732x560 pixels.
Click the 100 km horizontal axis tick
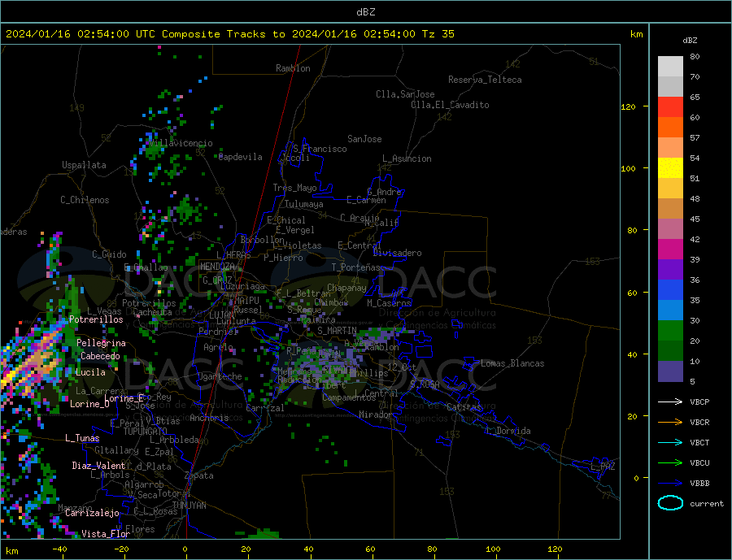[x=493, y=549]
